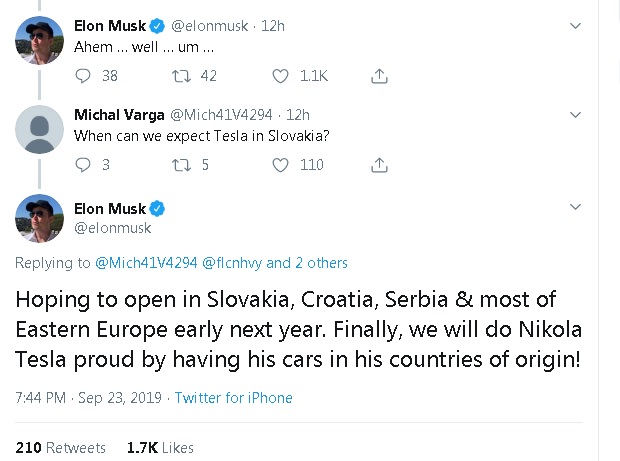620x461 pixels.
Task: Share Michal Varga's tweet
Action: click(379, 164)
